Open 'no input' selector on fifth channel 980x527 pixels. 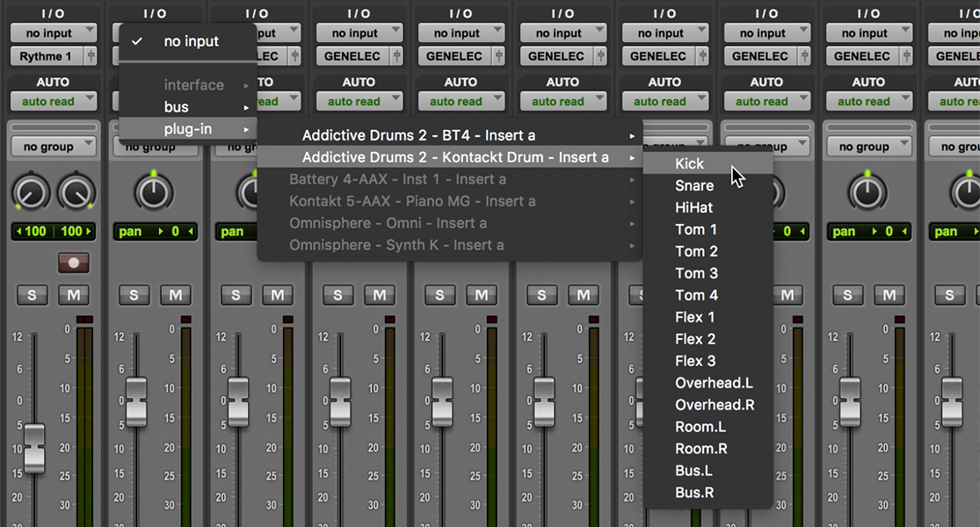(461, 33)
